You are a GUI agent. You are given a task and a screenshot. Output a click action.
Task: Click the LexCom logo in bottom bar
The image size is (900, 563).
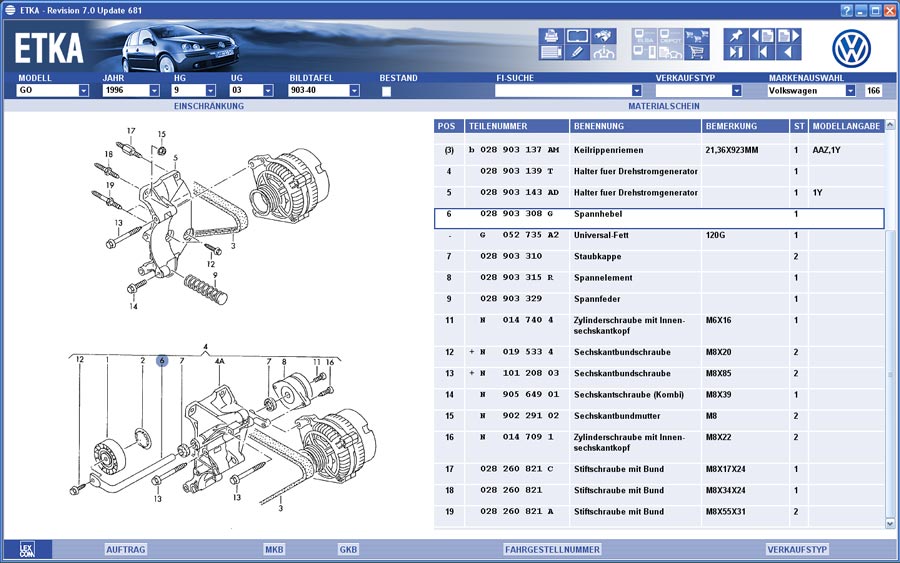pos(27,549)
